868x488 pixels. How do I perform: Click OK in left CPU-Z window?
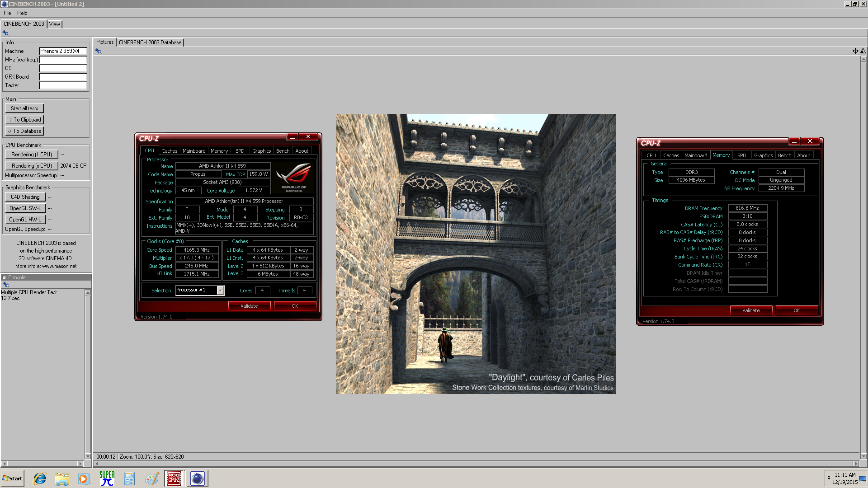tap(295, 306)
